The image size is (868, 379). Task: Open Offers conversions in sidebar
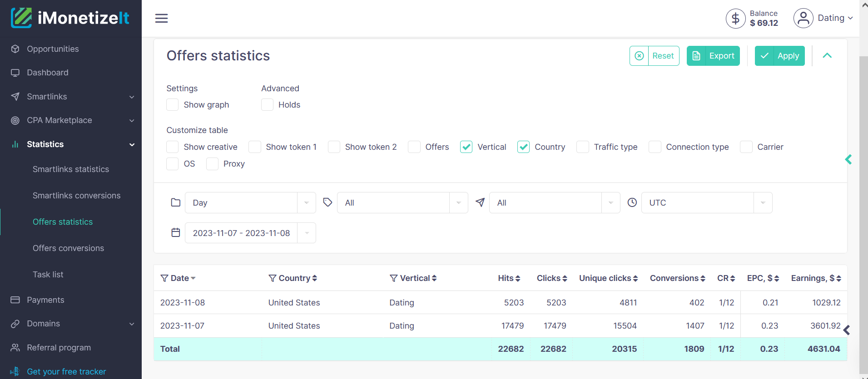click(x=68, y=248)
